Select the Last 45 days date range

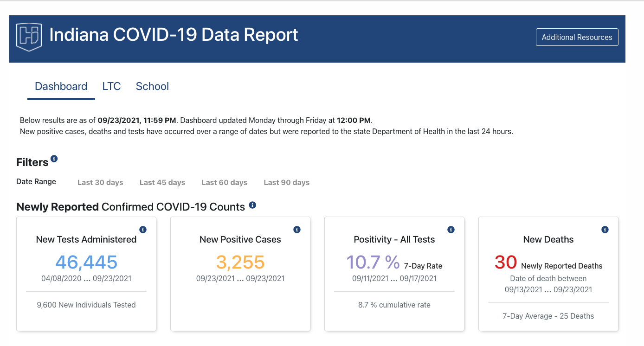pos(162,182)
